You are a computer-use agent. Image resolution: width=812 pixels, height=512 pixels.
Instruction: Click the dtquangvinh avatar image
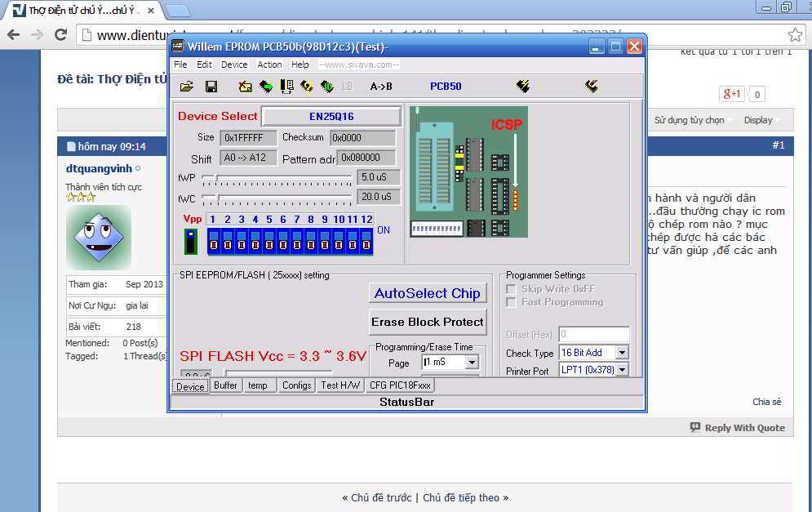tap(99, 237)
